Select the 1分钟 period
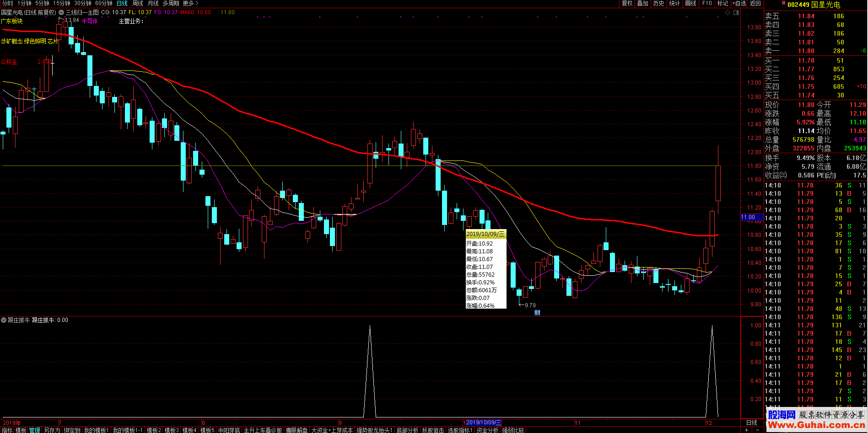Screen dimensions: 868x433 (x=24, y=3)
